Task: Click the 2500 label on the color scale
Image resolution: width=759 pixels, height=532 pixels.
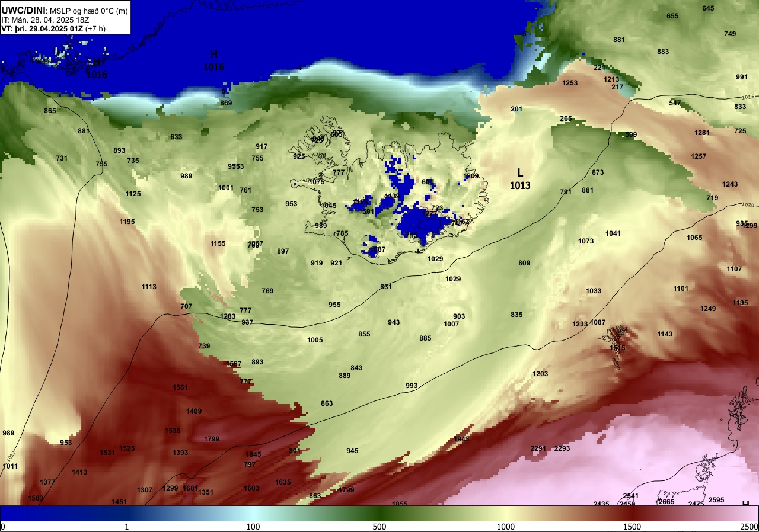Action: pos(750,527)
